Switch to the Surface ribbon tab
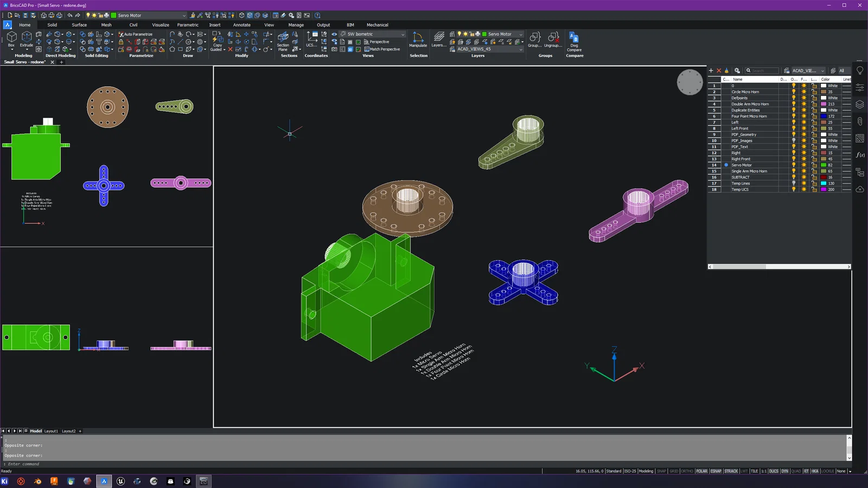This screenshot has height=488, width=868. click(x=79, y=25)
